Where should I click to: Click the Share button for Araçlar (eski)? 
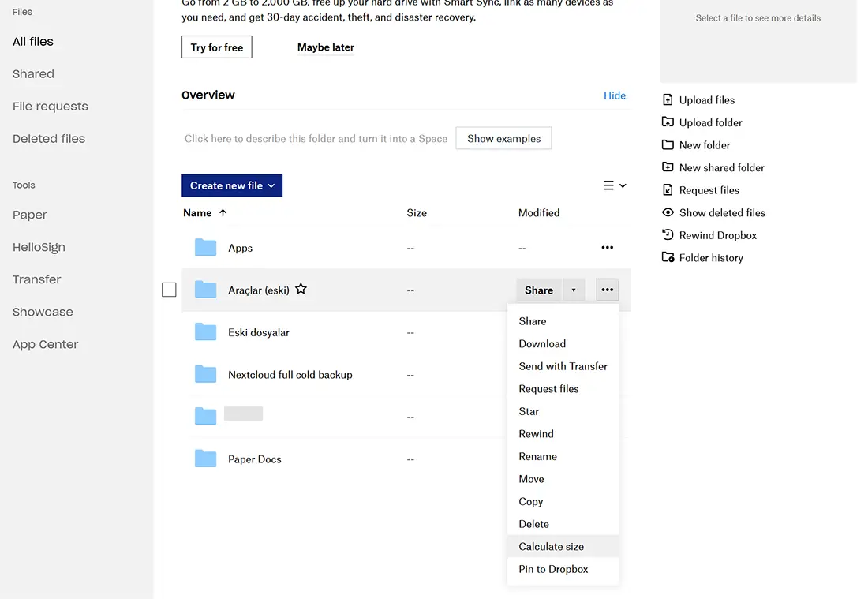click(x=539, y=290)
